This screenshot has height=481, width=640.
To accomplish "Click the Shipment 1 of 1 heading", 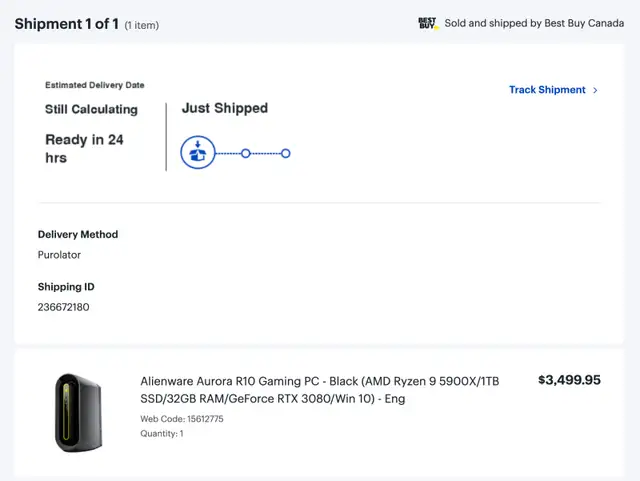I will (67, 24).
